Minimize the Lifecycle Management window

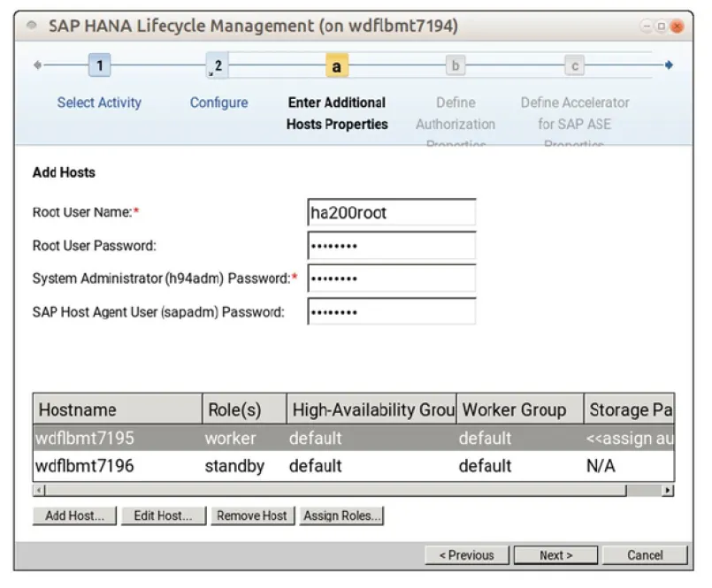pos(647,27)
